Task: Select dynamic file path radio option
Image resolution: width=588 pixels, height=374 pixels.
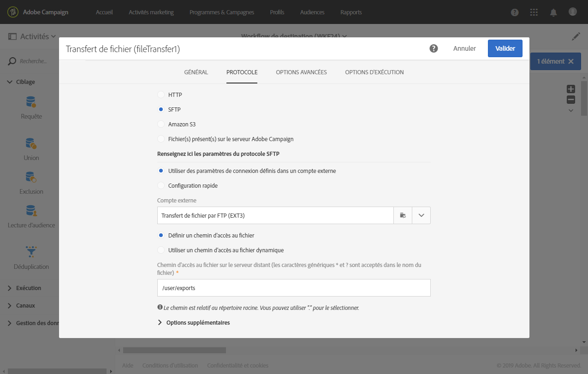Action: pyautogui.click(x=161, y=250)
